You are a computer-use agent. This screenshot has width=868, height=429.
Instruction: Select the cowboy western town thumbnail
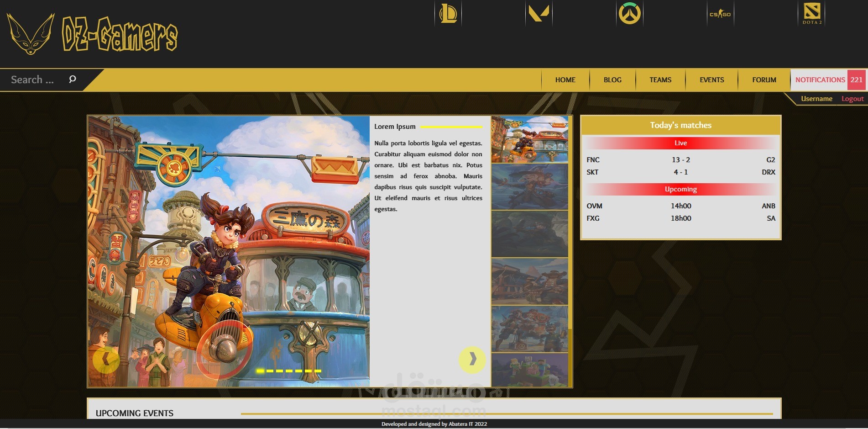529,281
